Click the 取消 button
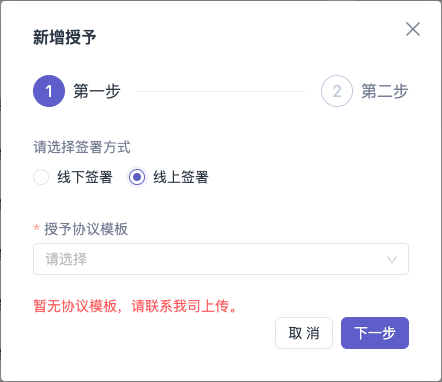Viewport: 442px width, 382px height. [x=304, y=333]
